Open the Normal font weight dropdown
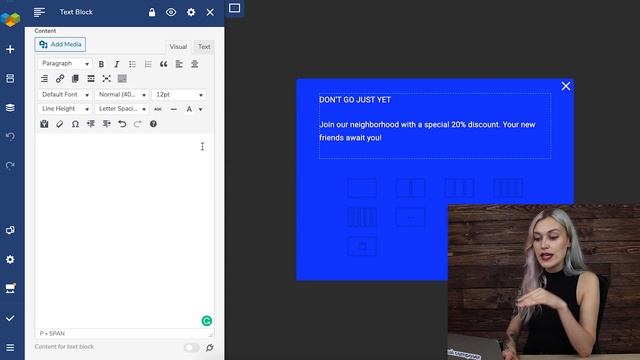Image resolution: width=640 pixels, height=360 pixels. 122,95
